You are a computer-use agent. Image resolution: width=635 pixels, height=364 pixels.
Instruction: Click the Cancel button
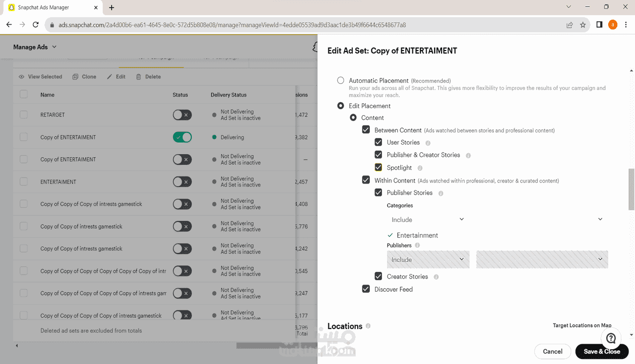pyautogui.click(x=553, y=351)
